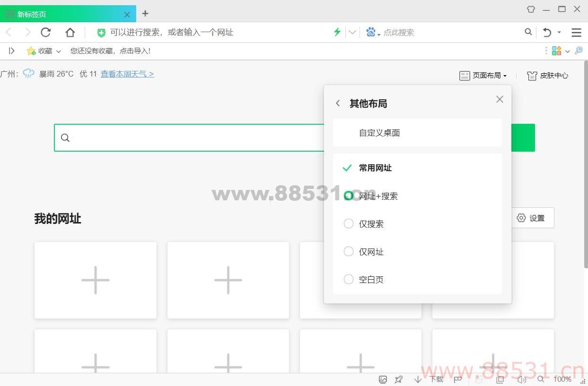The image size is (588, 386).
Task: Toggle the green lightning speed mode icon
Action: [337, 32]
